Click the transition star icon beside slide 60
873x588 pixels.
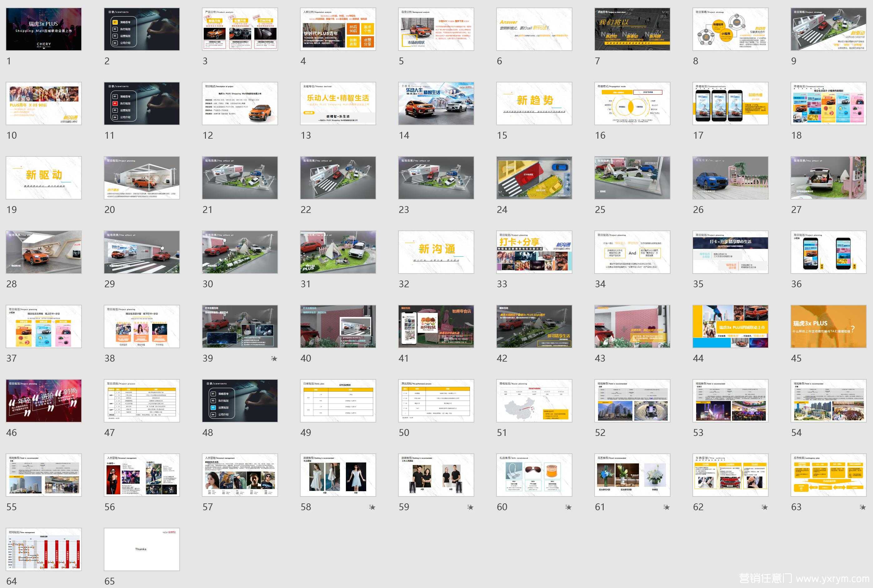click(x=568, y=507)
